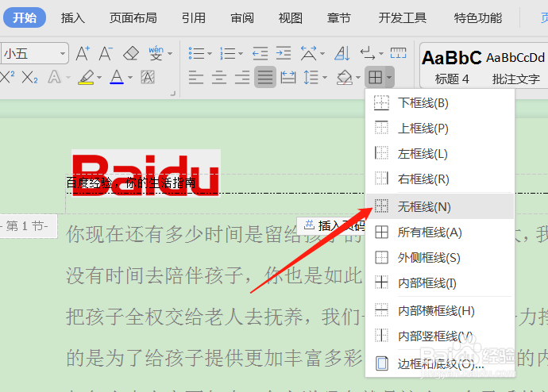This screenshot has width=548, height=392.
Task: Select 左框线(L) left border
Action: (x=440, y=154)
